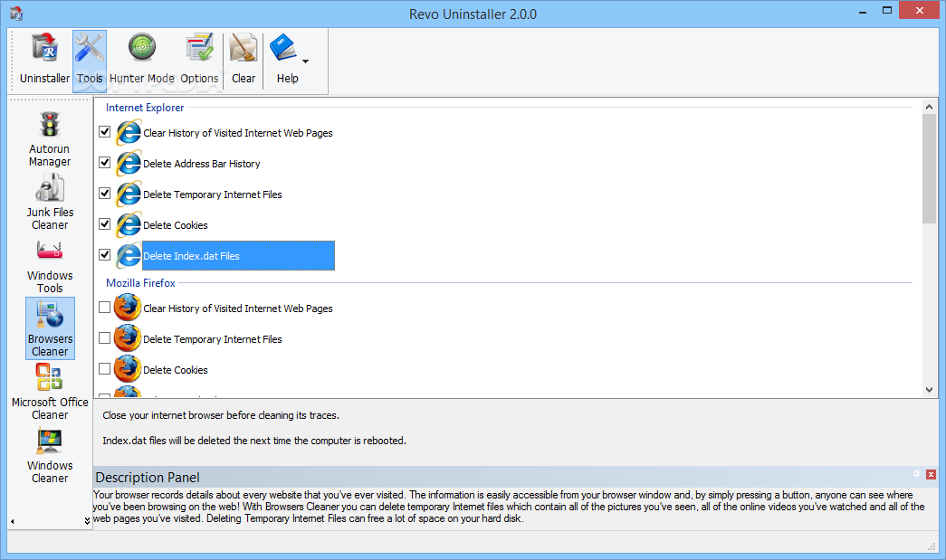Click IE icon beside Delete Temporary Internet Files

[129, 195]
